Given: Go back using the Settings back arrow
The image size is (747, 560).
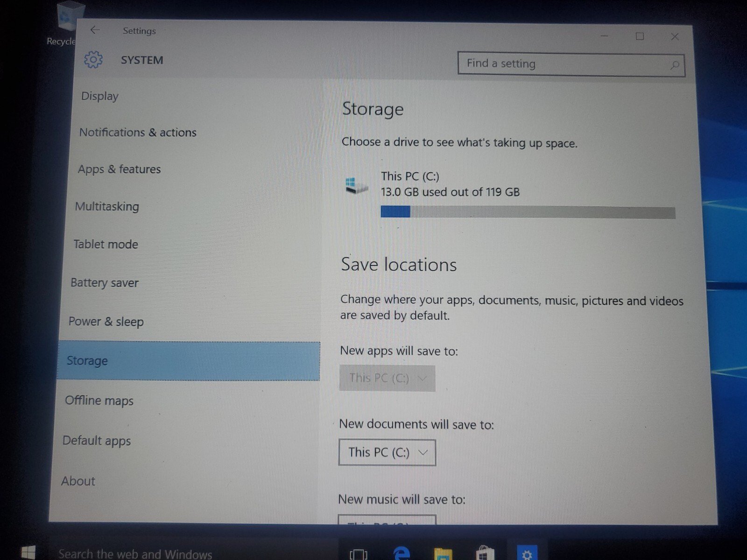Looking at the screenshot, I should pyautogui.click(x=95, y=30).
